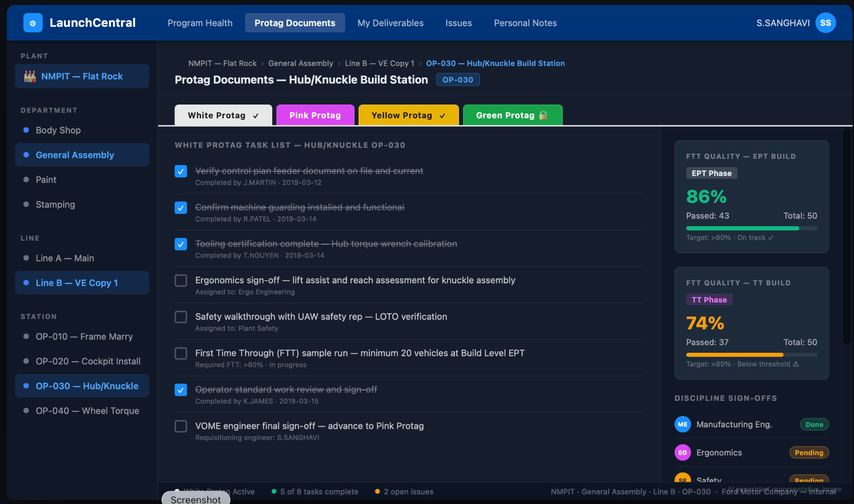
Task: Select Line A — Main in sidebar
Action: tap(64, 258)
